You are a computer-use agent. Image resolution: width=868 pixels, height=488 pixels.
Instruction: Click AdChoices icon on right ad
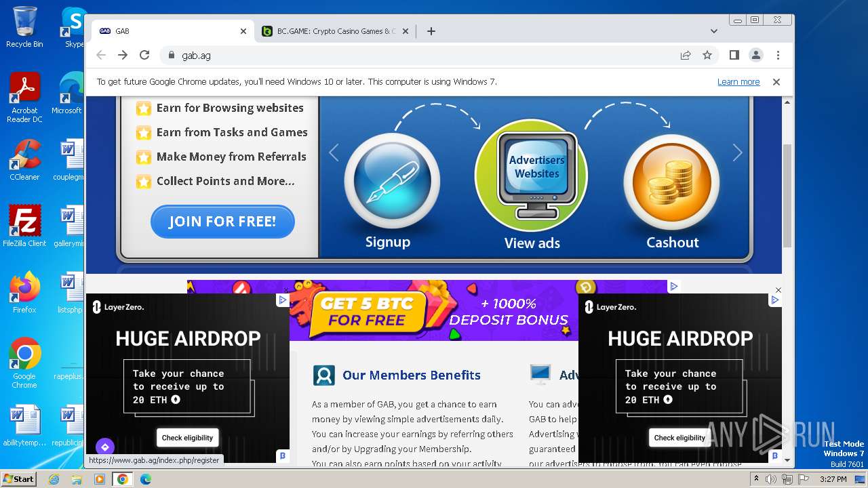tap(775, 300)
